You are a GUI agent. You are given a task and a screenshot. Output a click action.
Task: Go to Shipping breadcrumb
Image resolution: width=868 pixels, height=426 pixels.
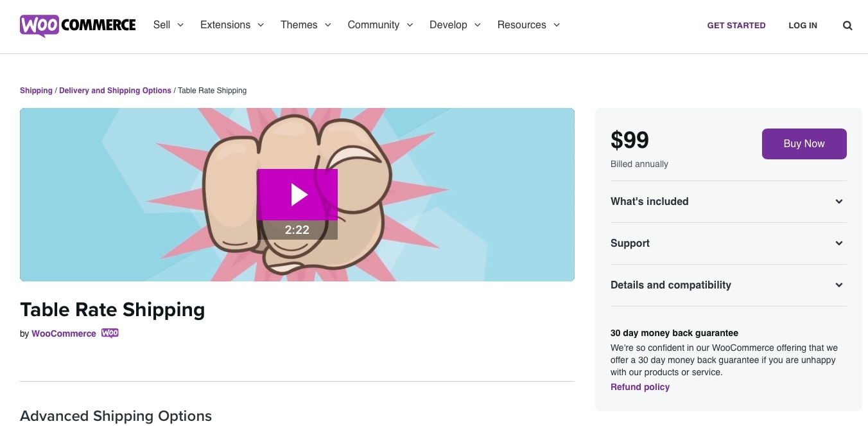point(36,91)
